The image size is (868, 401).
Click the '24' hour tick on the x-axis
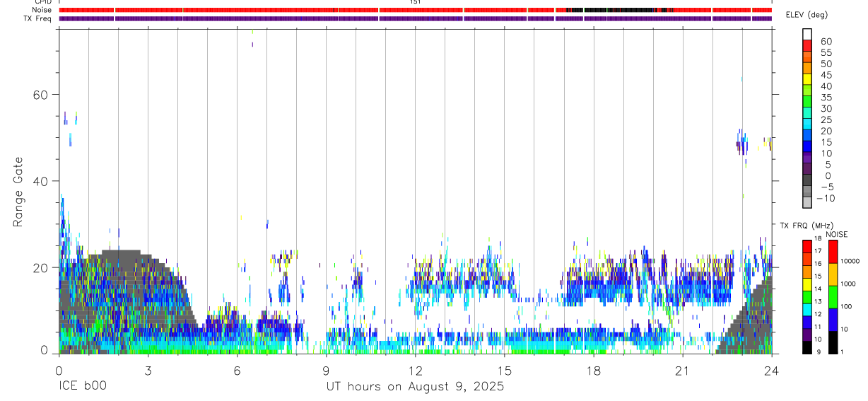click(x=771, y=370)
